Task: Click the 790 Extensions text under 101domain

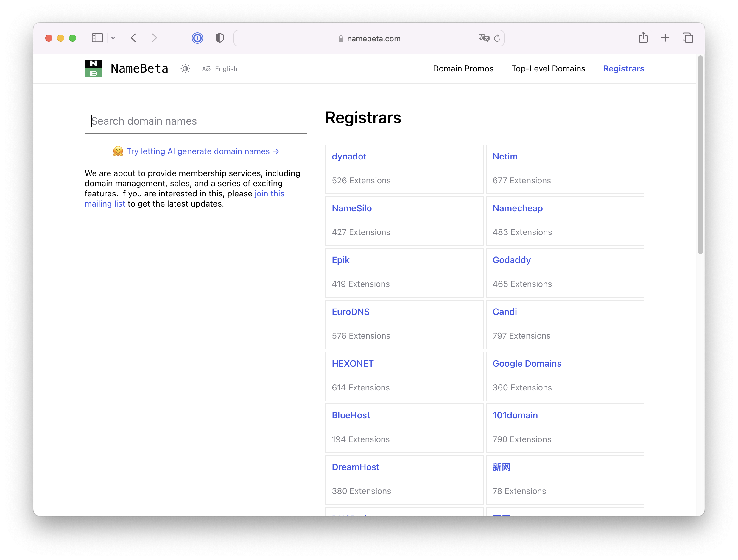Action: [x=522, y=439]
